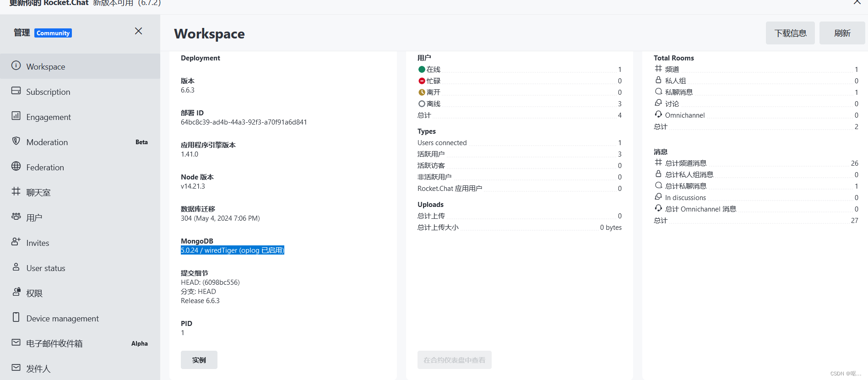The width and height of the screenshot is (868, 380).
Task: Click the hollow 离线 status icon
Action: pyautogui.click(x=422, y=104)
